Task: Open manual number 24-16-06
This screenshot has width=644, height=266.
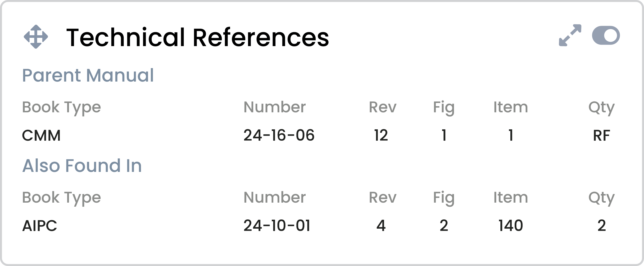Action: pyautogui.click(x=279, y=135)
